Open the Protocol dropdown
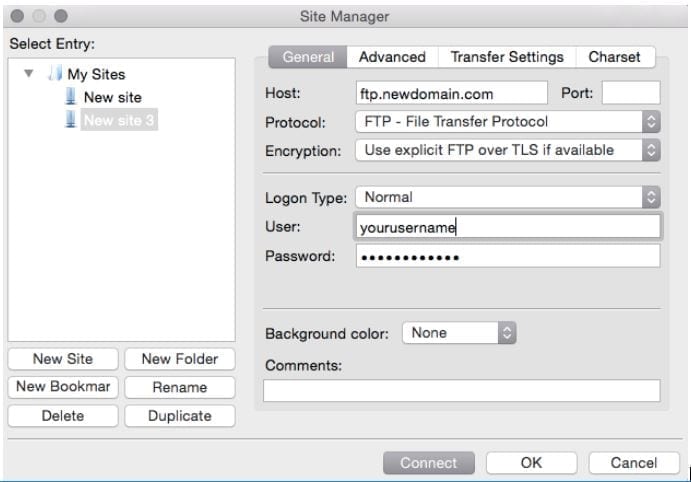 click(x=508, y=122)
